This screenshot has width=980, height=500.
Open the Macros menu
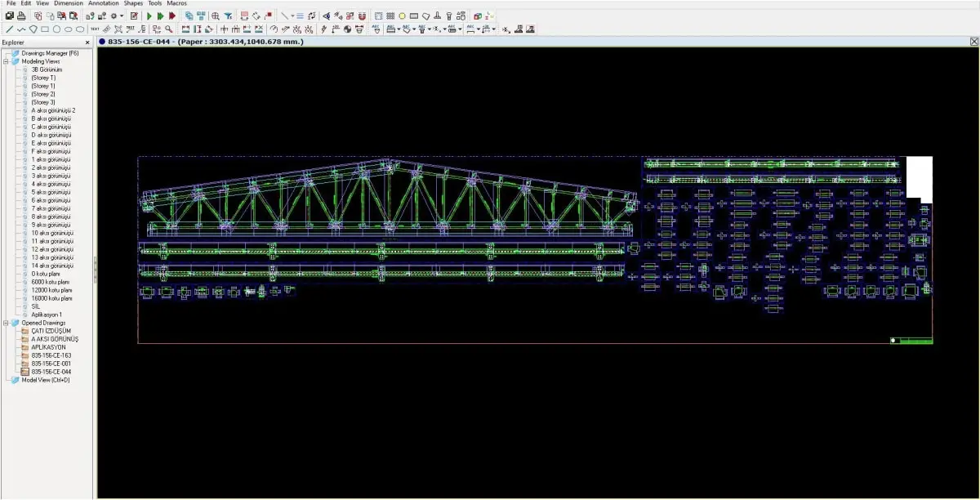[x=176, y=3]
